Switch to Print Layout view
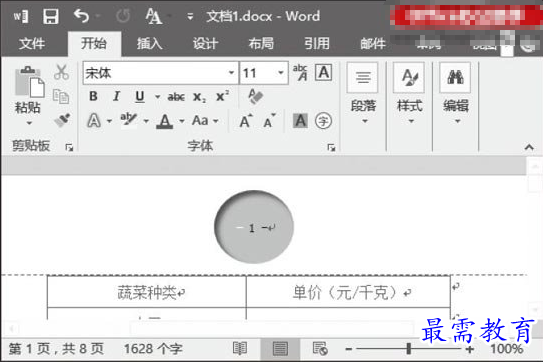Viewport: 543px width, 362px height. [280, 348]
